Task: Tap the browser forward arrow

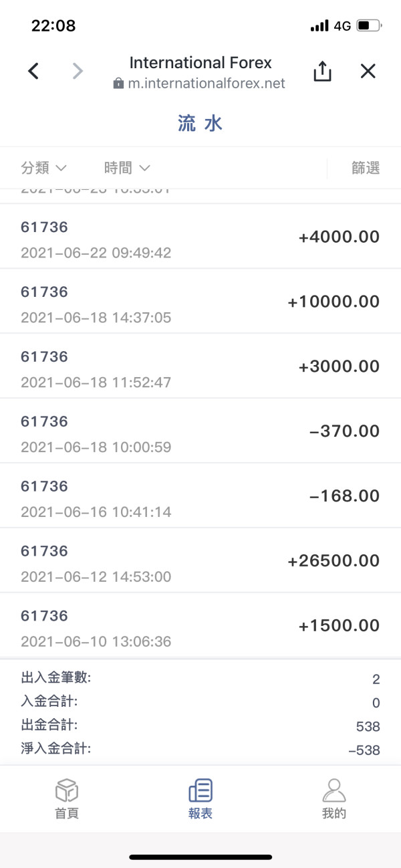Action: click(78, 71)
